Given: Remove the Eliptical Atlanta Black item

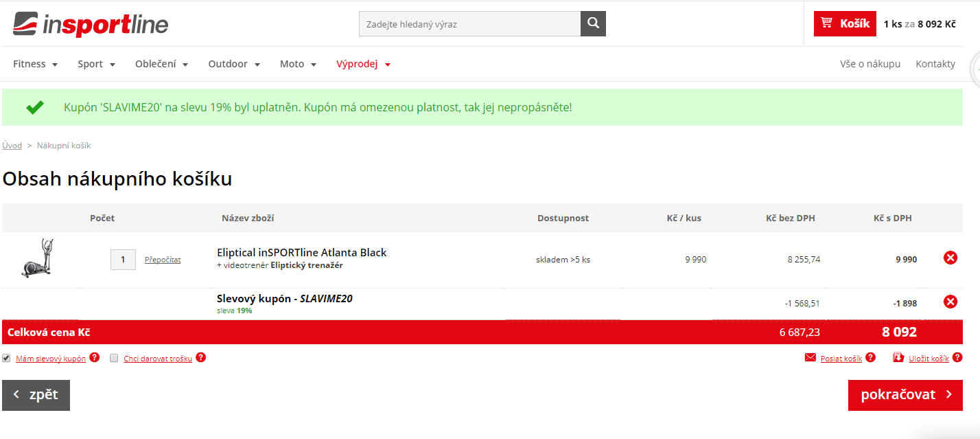Looking at the screenshot, I should pos(950,258).
